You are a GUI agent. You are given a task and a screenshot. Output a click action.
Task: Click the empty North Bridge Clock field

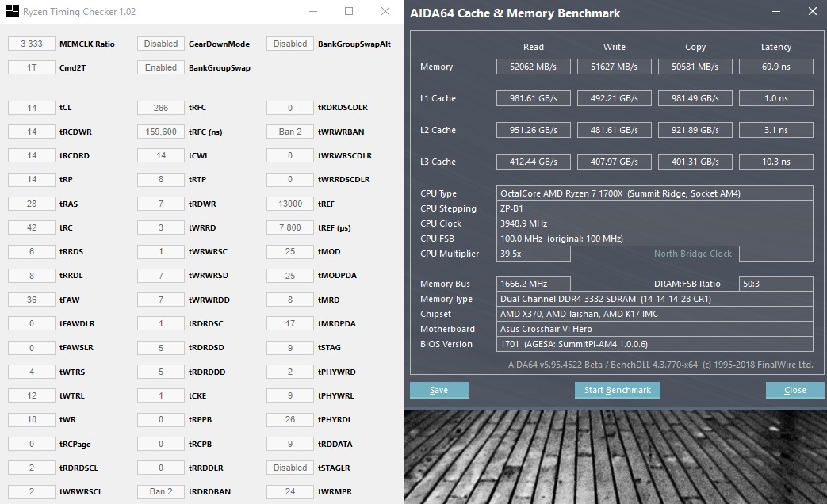coord(775,254)
